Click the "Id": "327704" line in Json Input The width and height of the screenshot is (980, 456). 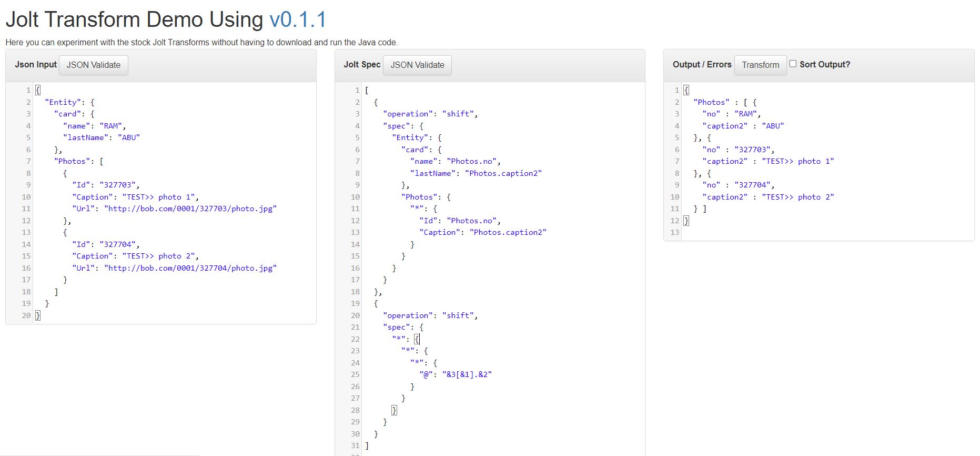(x=106, y=244)
